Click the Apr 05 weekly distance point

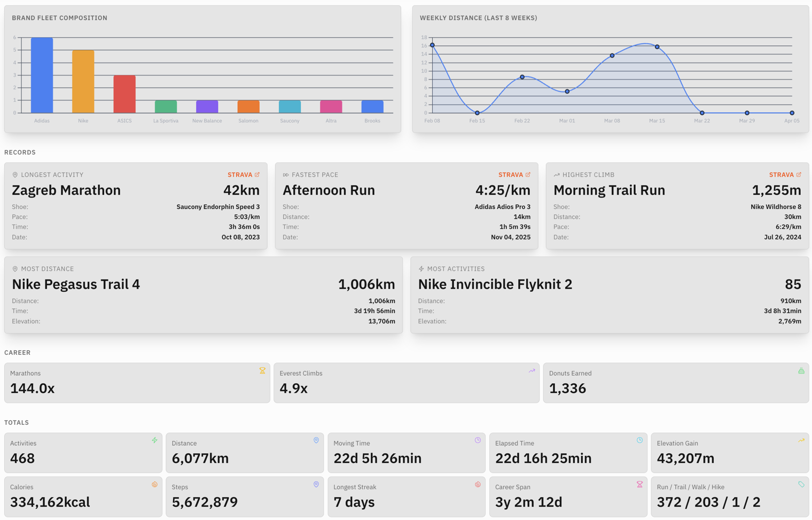click(792, 113)
